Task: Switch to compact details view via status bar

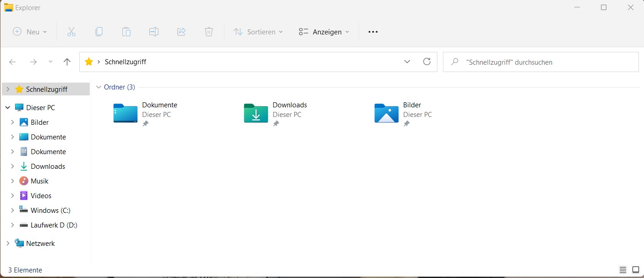Action: pyautogui.click(x=622, y=270)
